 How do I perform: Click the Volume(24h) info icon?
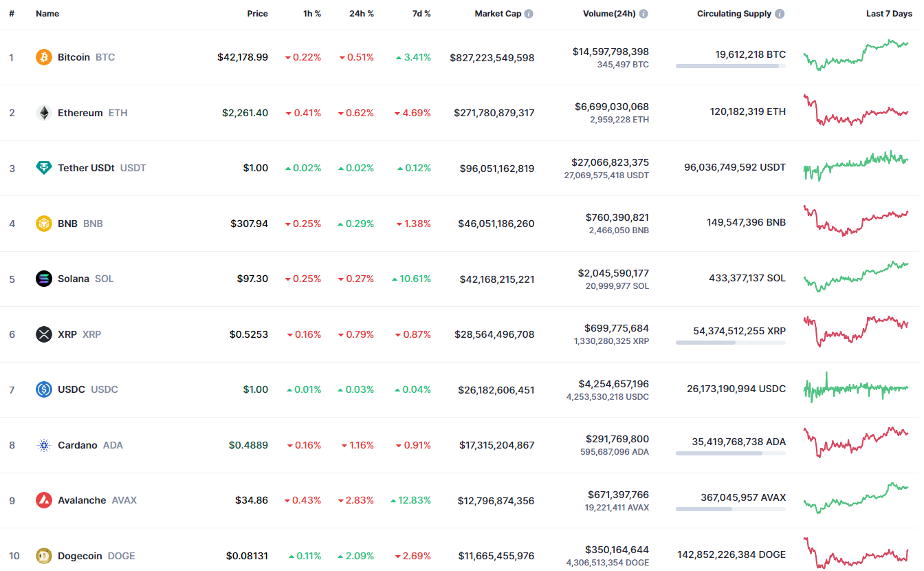pyautogui.click(x=643, y=14)
